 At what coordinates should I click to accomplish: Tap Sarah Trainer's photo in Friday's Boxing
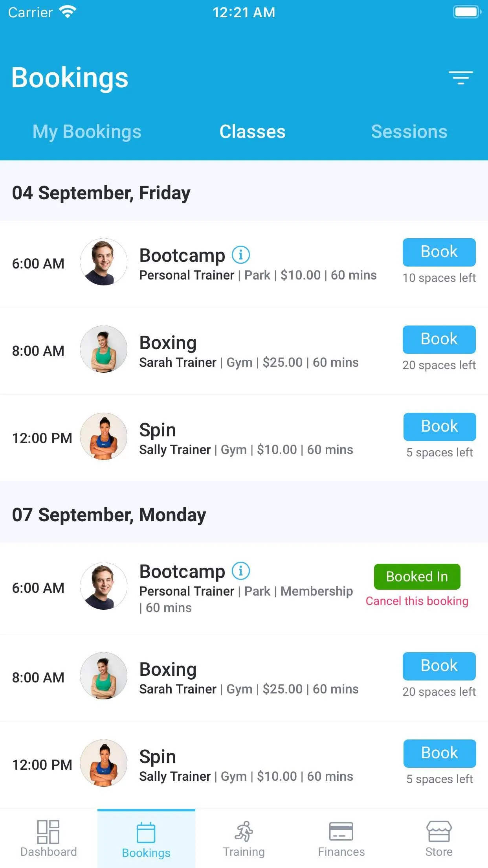(104, 349)
